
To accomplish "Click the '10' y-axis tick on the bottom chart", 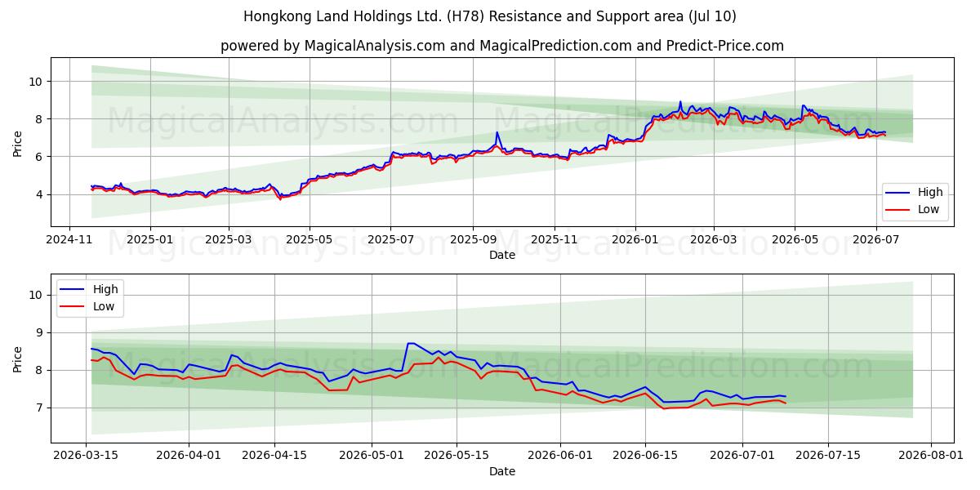I will (36, 295).
